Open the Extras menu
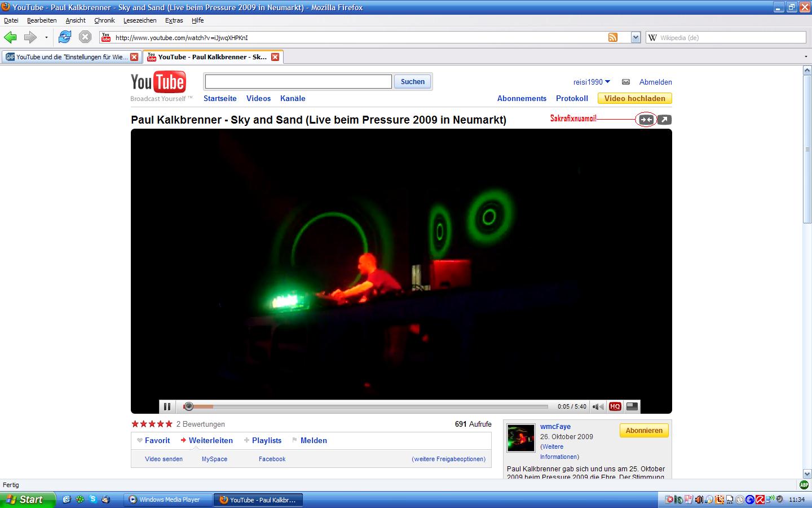 pos(174,20)
